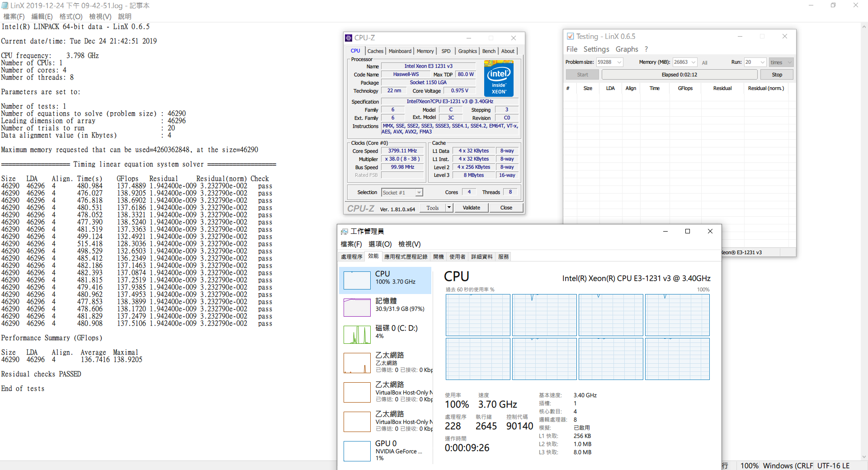Click the GFlops column header in LinX
868x470 pixels.
(x=685, y=88)
